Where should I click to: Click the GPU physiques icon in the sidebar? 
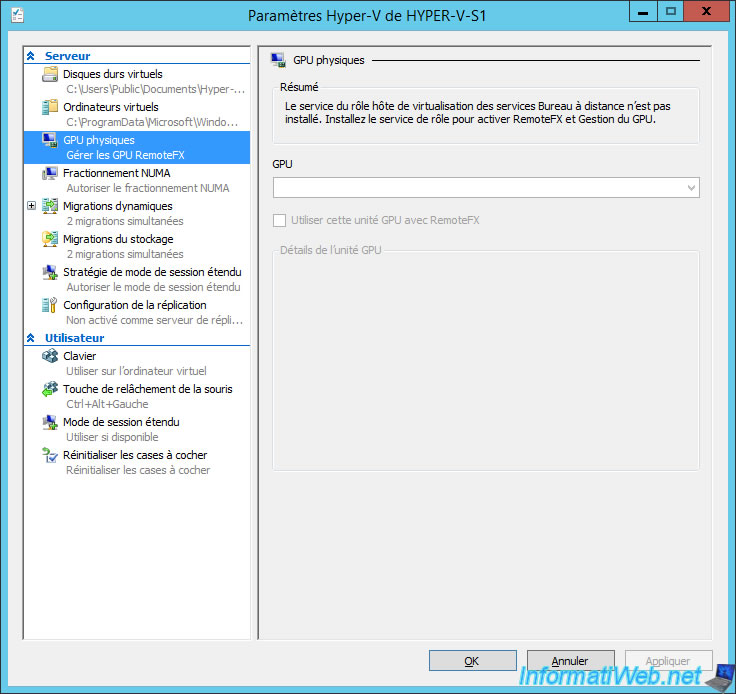[50, 140]
